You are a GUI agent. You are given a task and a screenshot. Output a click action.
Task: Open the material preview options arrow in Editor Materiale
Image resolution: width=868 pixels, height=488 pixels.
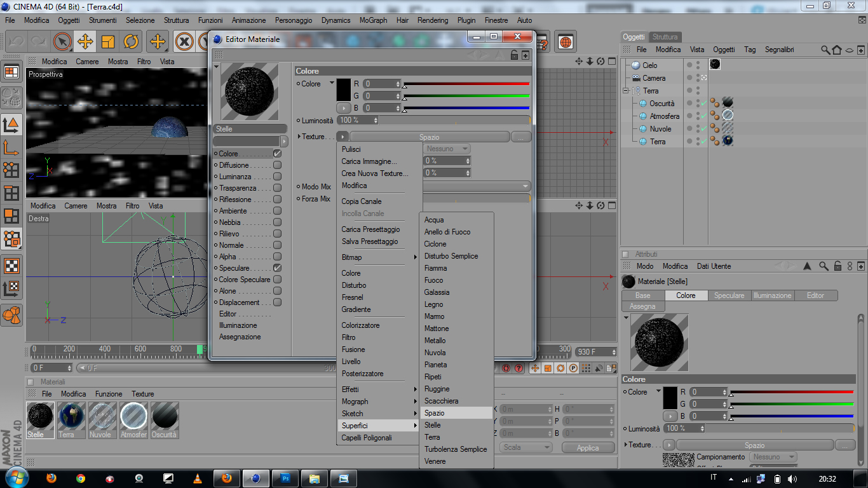pyautogui.click(x=216, y=66)
